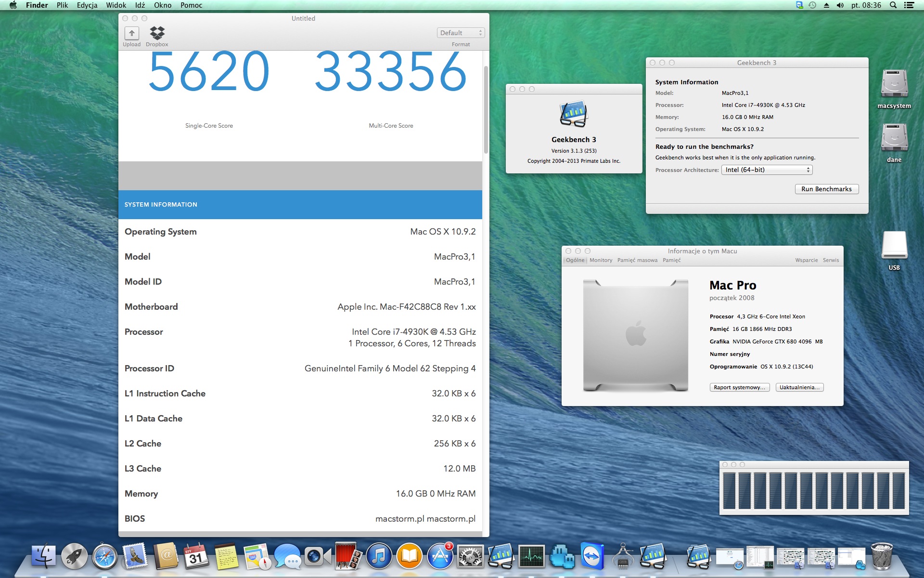This screenshot has height=578, width=924.
Task: Open the Okno menu
Action: click(163, 5)
